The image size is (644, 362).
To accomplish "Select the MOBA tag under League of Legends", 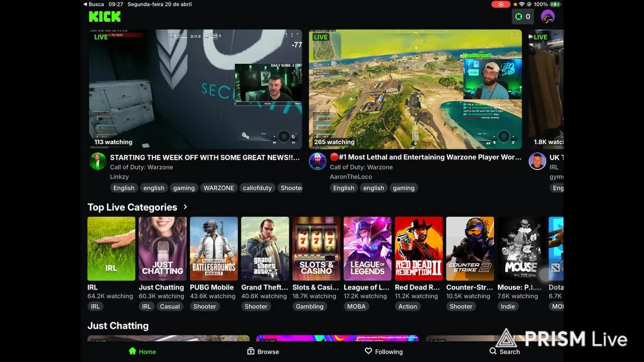I will [x=356, y=306].
